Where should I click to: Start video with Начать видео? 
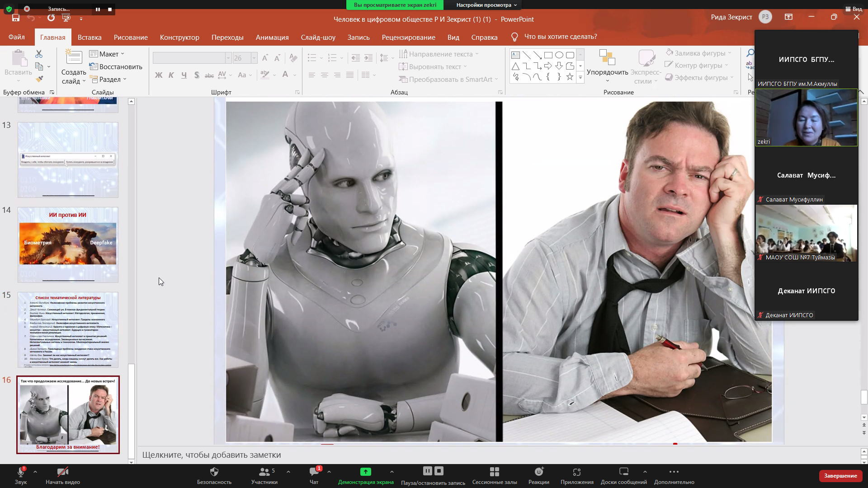coord(63,473)
